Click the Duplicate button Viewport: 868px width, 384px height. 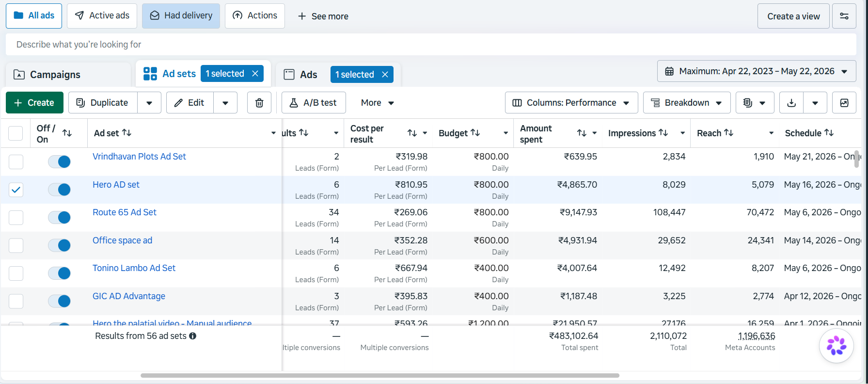tap(103, 103)
